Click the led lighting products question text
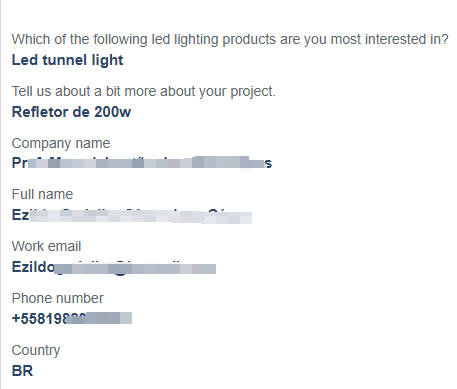This screenshot has width=457, height=389. [x=230, y=40]
